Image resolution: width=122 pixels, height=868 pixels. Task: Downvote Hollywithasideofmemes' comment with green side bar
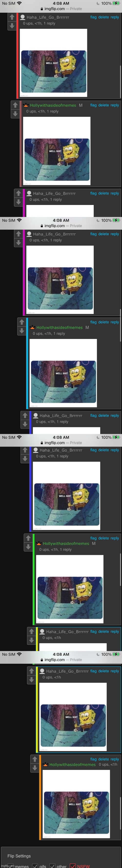28,547
